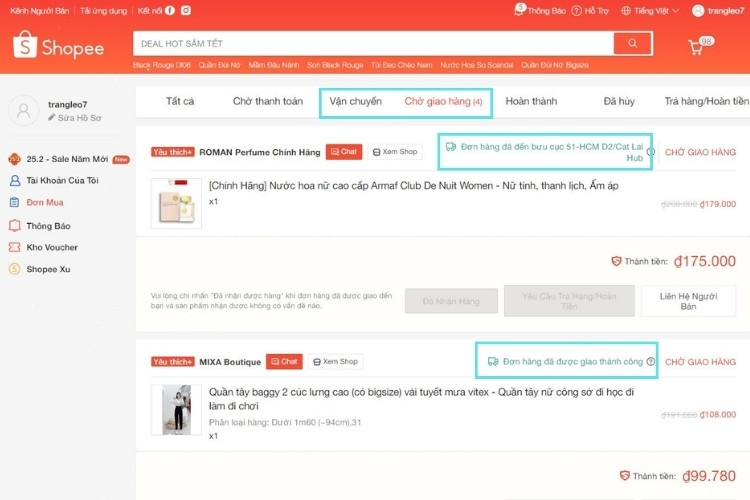The width and height of the screenshot is (750, 500).
Task: Open the Armaf Club De Nuit Women product title
Action: pos(414,186)
